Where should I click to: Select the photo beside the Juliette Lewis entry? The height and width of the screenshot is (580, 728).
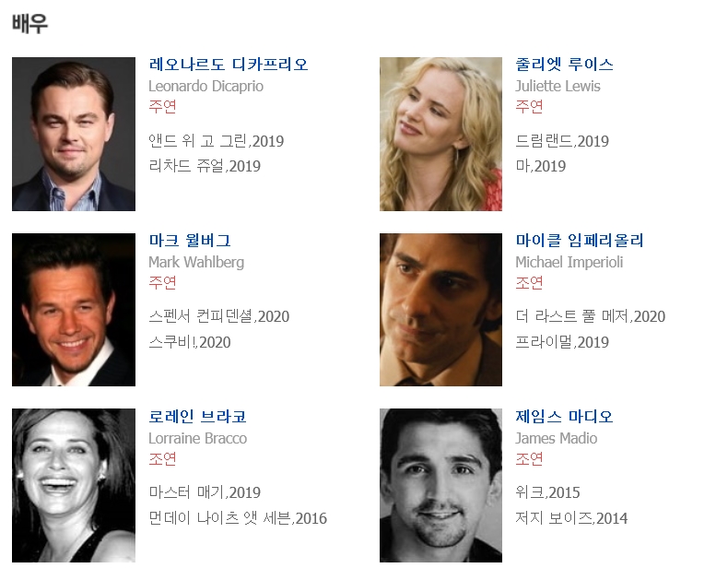440,134
